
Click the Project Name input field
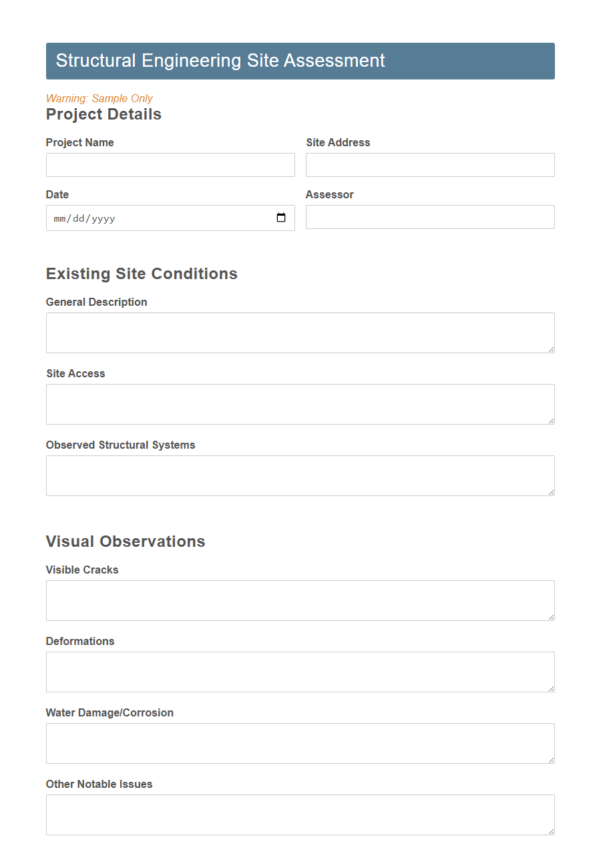coord(170,165)
